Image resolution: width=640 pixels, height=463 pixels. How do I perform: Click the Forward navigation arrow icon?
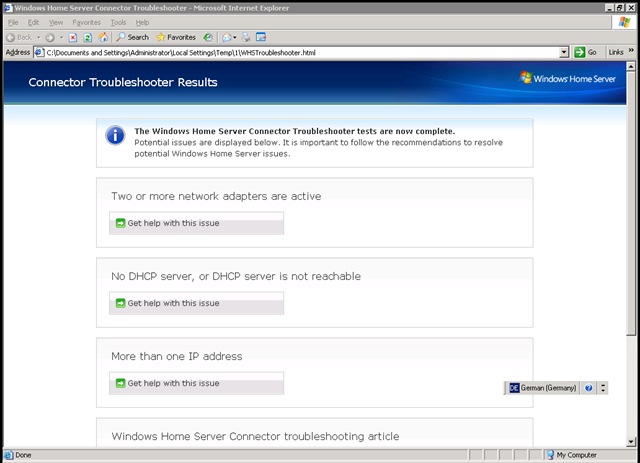pos(50,38)
